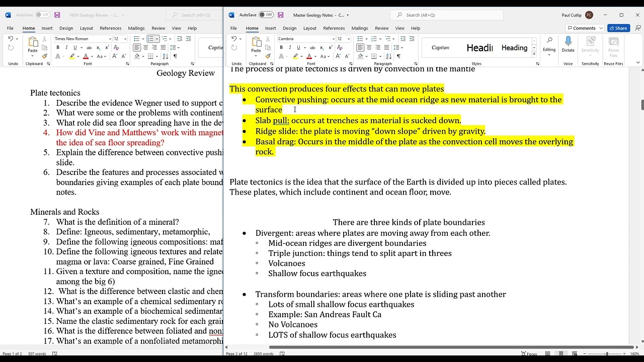Click Format Painter in NEW Geology Review window
The height and width of the screenshot is (362, 644).
pos(44,56)
